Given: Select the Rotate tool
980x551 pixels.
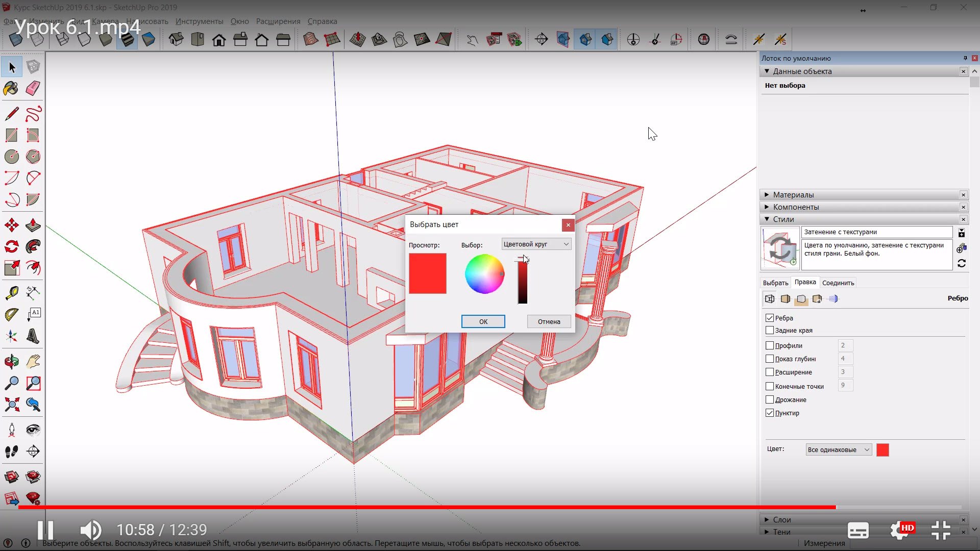Looking at the screenshot, I should tap(12, 246).
